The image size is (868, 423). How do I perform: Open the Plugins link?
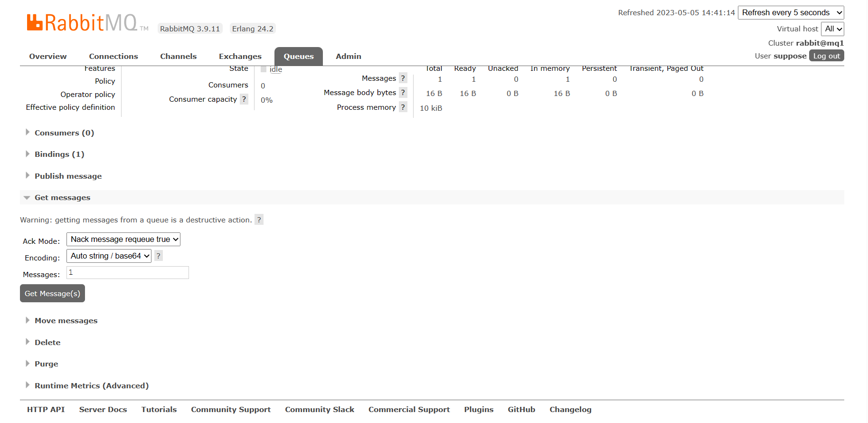click(x=479, y=409)
